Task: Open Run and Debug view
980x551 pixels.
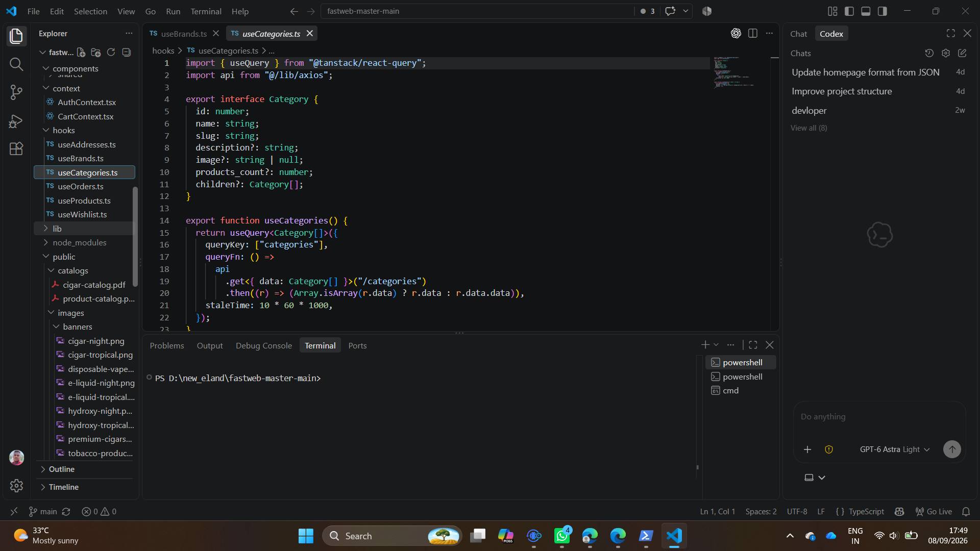Action: pyautogui.click(x=16, y=121)
